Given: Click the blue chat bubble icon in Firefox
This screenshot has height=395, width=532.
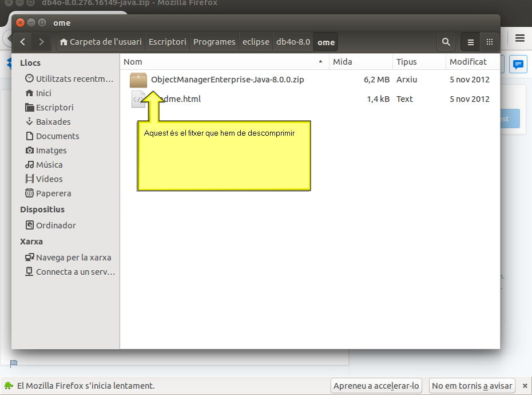Looking at the screenshot, I should pos(518,64).
